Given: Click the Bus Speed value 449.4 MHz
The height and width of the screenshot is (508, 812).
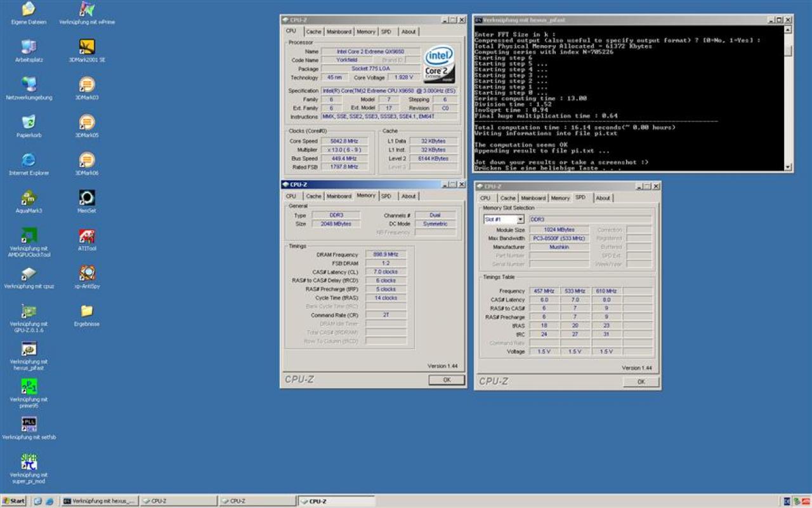Looking at the screenshot, I should (x=344, y=158).
